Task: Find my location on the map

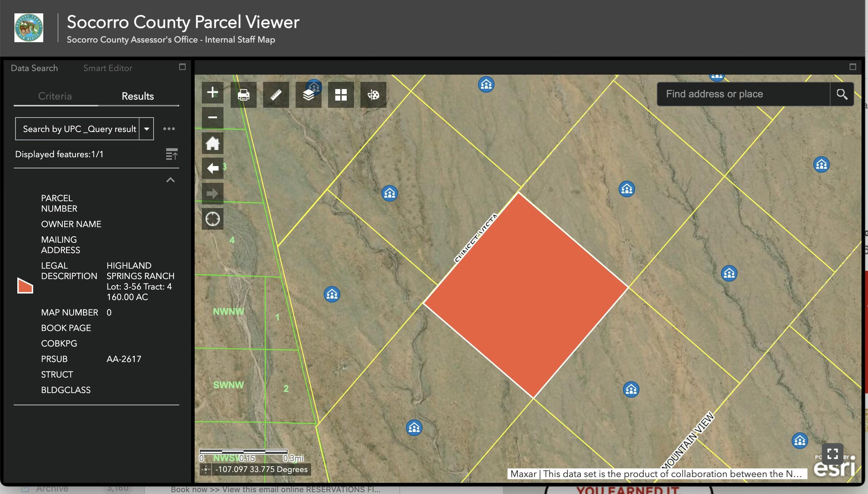Action: 213,219
